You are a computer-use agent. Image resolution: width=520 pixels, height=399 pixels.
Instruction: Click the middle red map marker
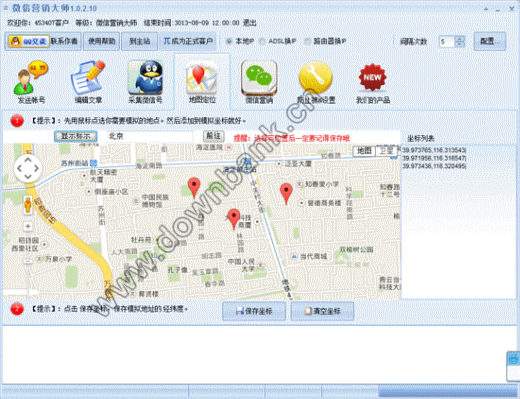click(x=234, y=219)
